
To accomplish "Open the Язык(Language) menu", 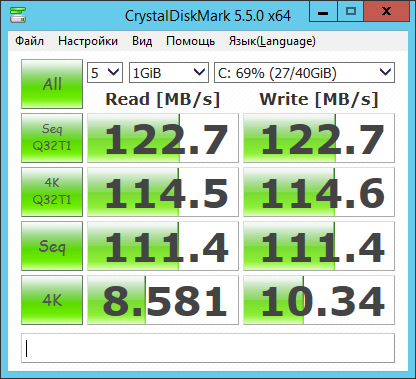I will [272, 41].
